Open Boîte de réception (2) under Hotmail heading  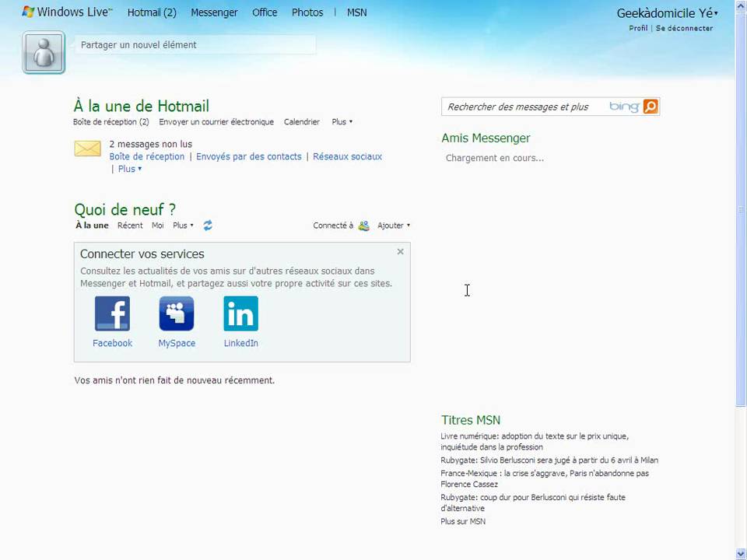click(x=111, y=122)
